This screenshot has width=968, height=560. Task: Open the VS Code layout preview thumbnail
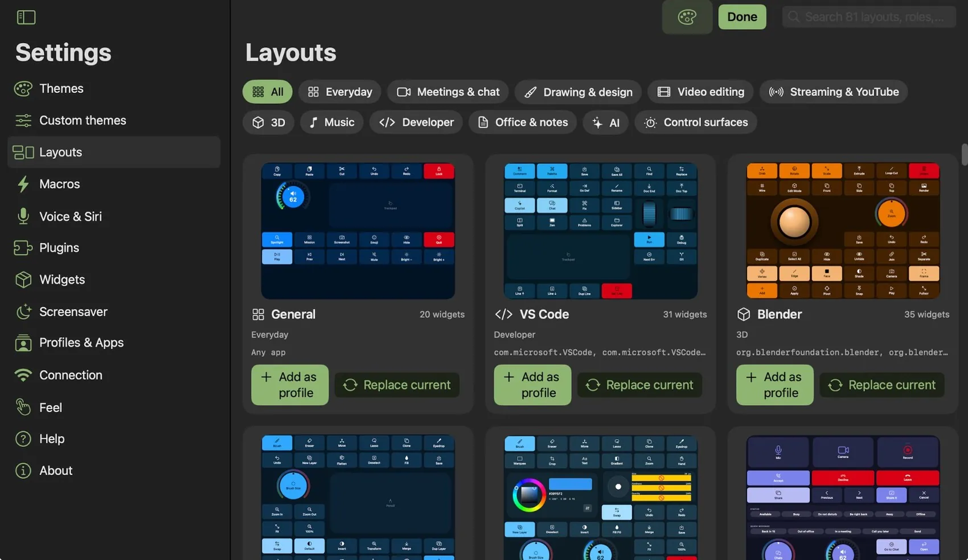click(x=601, y=231)
